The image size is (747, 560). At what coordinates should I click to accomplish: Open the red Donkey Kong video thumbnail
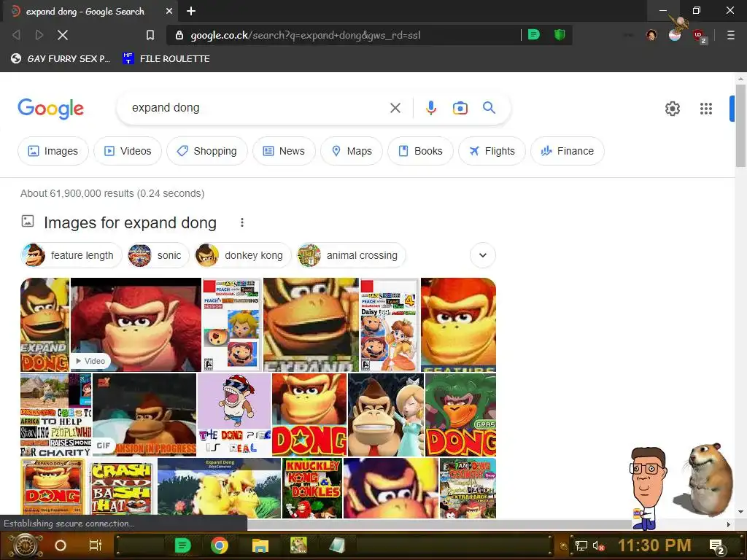[x=136, y=324]
